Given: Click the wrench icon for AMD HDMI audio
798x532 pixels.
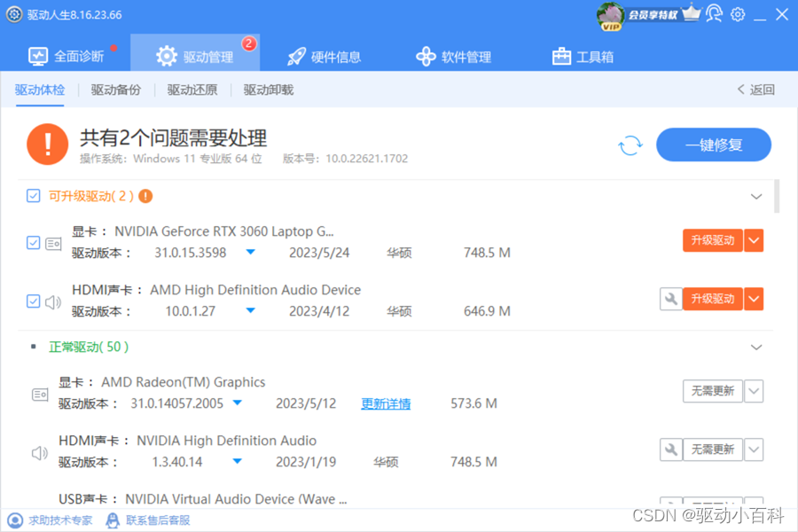Looking at the screenshot, I should tap(671, 299).
